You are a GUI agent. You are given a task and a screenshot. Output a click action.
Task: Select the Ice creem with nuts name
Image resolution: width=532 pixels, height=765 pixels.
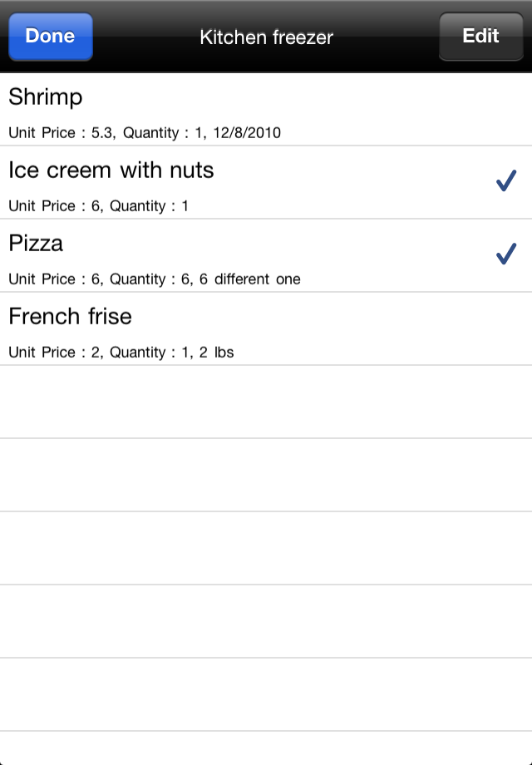111,170
